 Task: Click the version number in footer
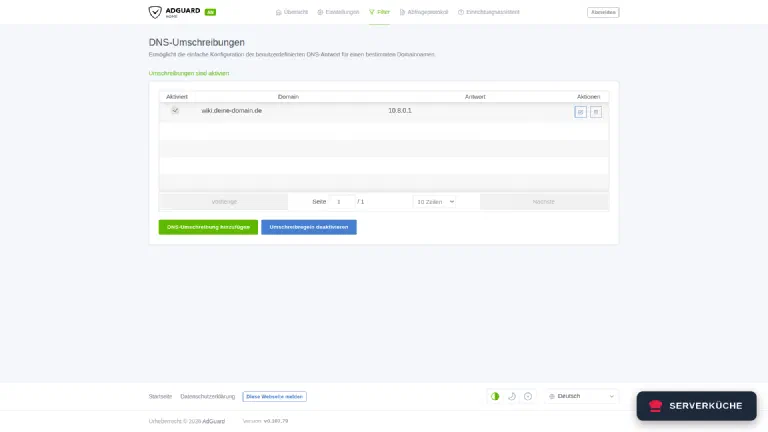pyautogui.click(x=276, y=421)
